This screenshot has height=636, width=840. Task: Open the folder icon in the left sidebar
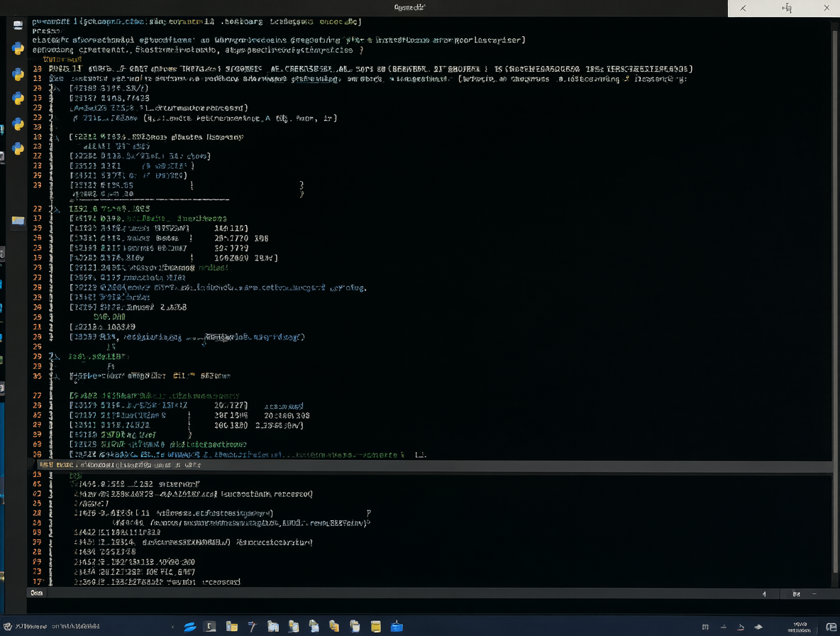18,220
